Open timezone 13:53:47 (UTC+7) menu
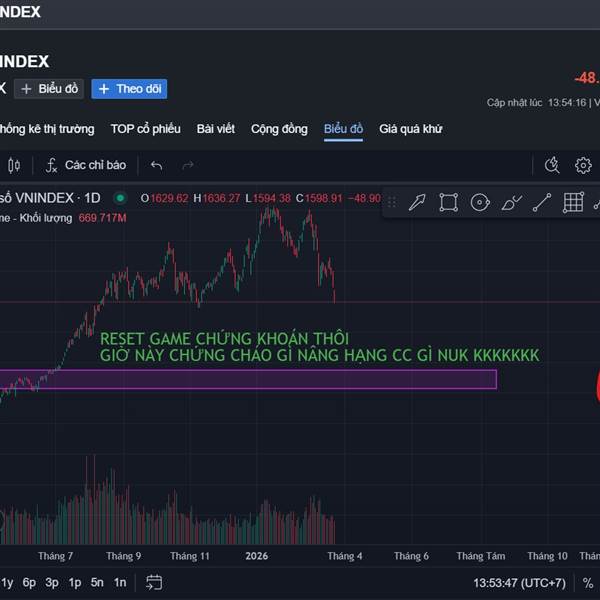 click(x=519, y=583)
